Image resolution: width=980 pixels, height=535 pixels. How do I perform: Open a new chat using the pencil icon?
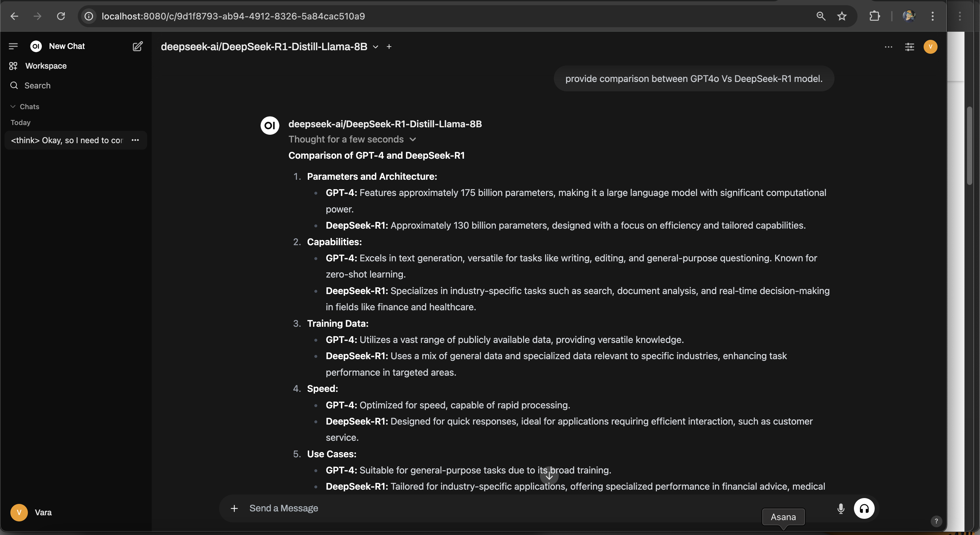click(137, 46)
